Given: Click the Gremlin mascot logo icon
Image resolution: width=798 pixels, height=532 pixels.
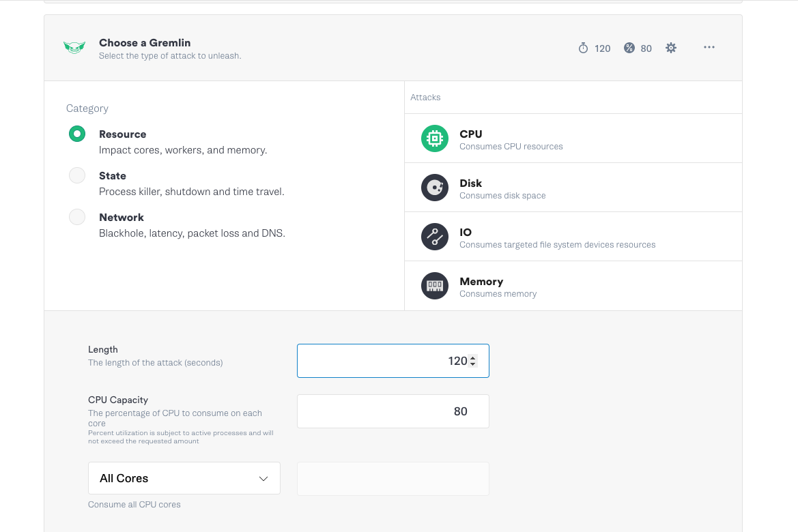Looking at the screenshot, I should [x=74, y=48].
